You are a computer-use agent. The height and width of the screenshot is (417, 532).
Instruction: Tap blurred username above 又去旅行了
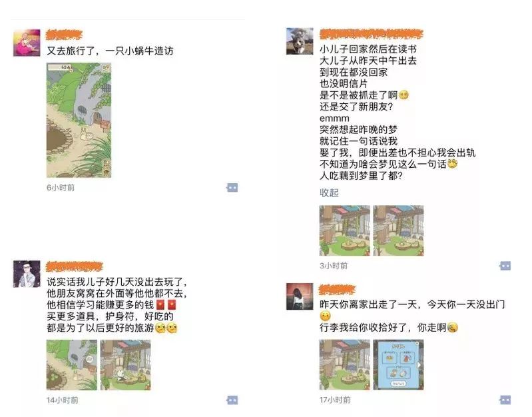64,35
